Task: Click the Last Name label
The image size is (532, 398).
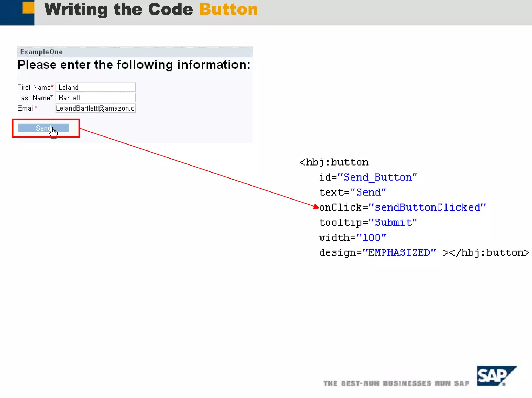Action: (x=35, y=98)
